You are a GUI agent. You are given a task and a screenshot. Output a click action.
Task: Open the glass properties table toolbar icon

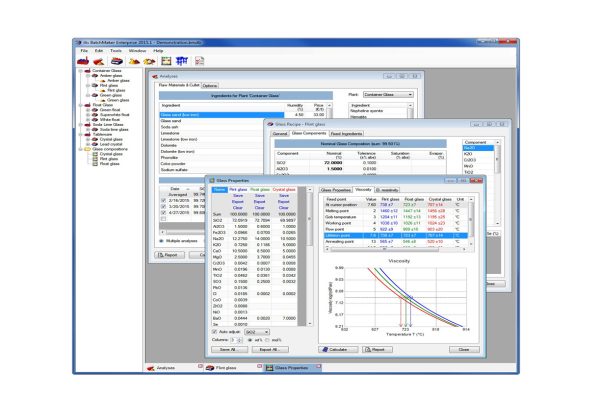166,61
